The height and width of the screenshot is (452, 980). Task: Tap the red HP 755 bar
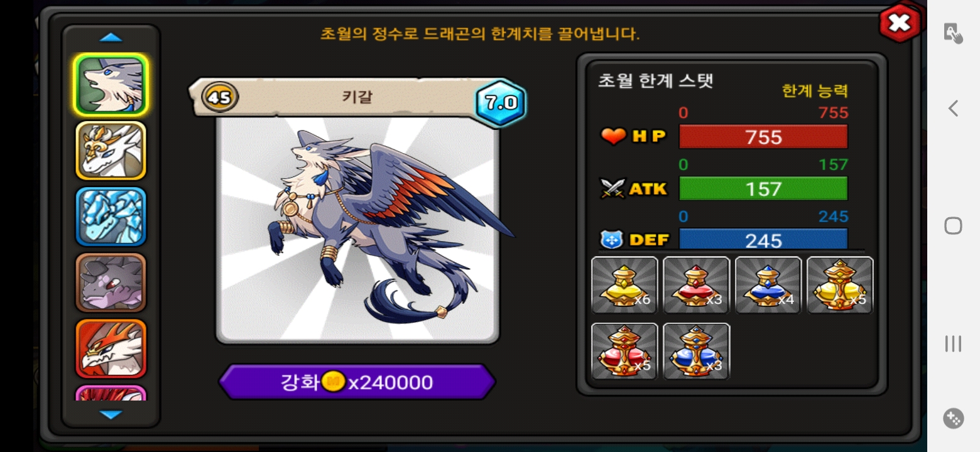[x=763, y=137]
